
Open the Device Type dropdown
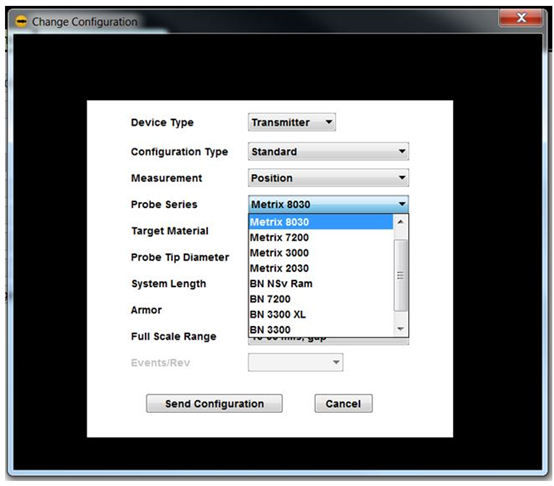292,122
